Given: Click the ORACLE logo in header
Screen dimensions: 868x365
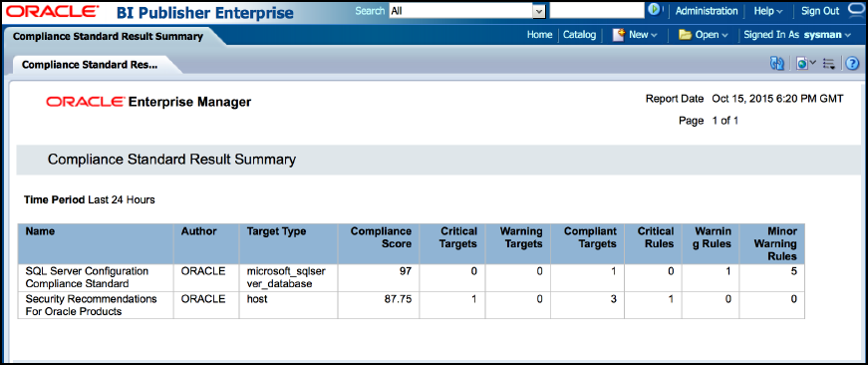Looking at the screenshot, I should pos(53,11).
